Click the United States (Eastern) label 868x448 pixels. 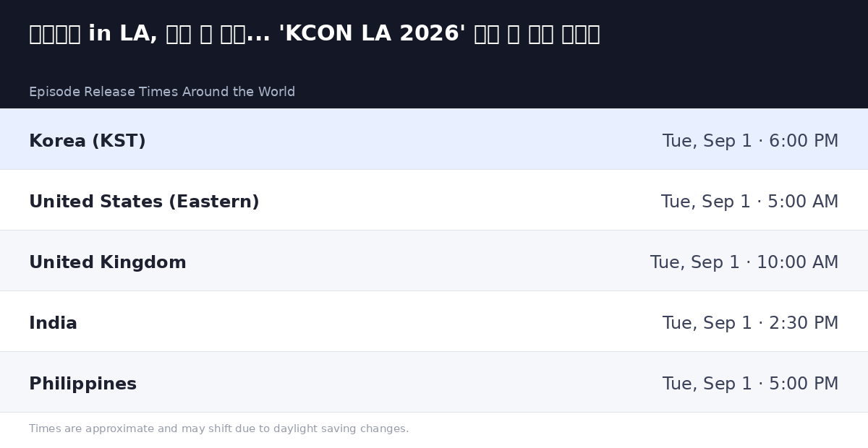(144, 202)
